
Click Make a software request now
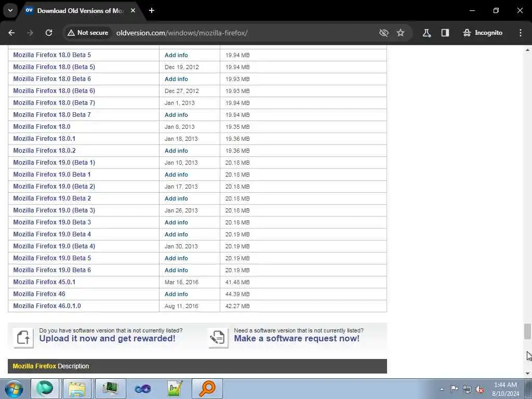pos(297,338)
